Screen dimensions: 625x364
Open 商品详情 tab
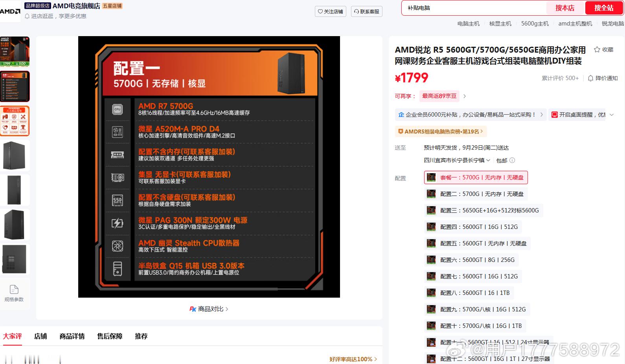72,337
